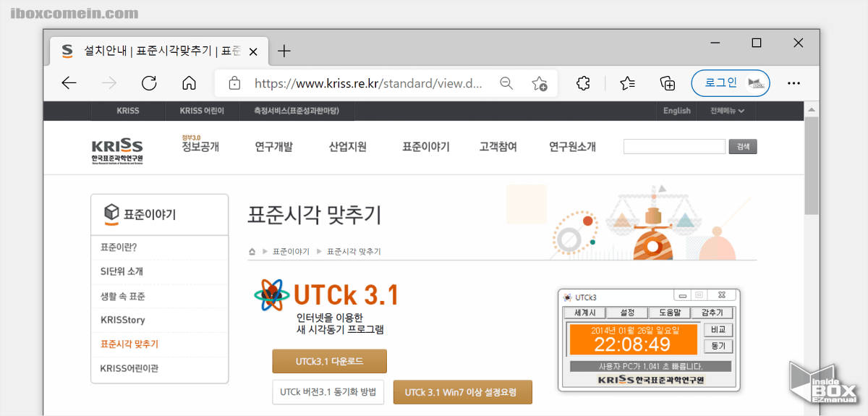Add this page to favorites star icon

point(540,83)
